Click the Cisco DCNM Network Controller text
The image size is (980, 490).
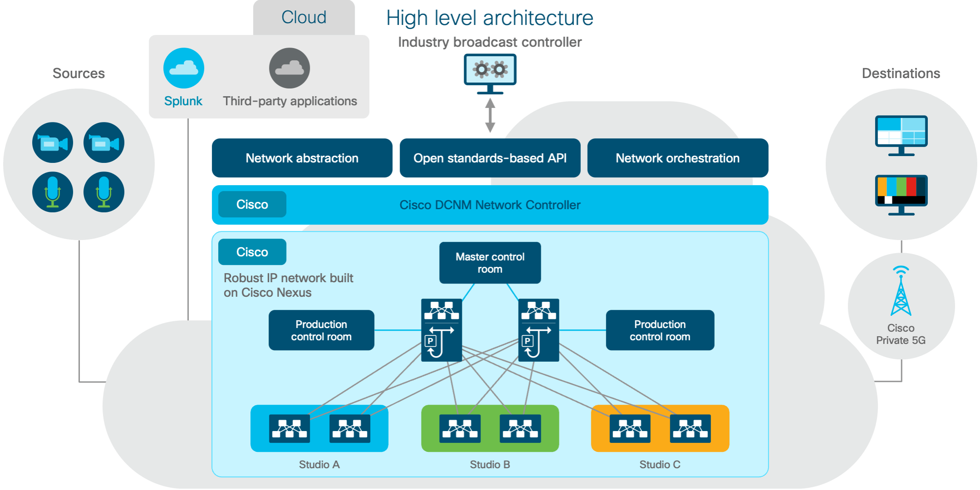coord(490,205)
